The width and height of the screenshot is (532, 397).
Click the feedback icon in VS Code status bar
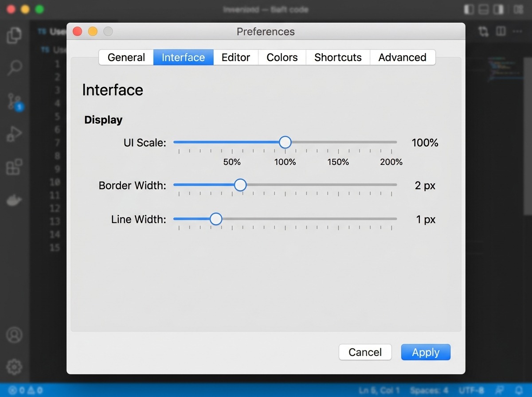point(500,390)
